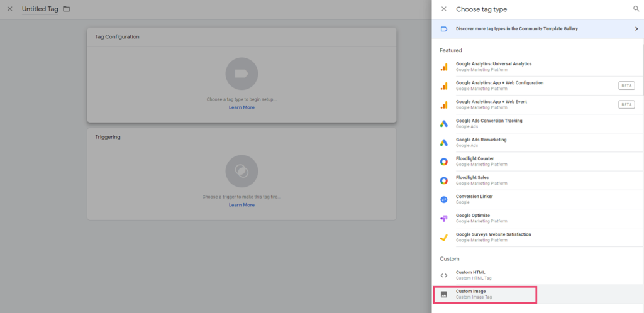Click the folder icon beside Untitled Tag
The image size is (644, 313).
pos(67,9)
